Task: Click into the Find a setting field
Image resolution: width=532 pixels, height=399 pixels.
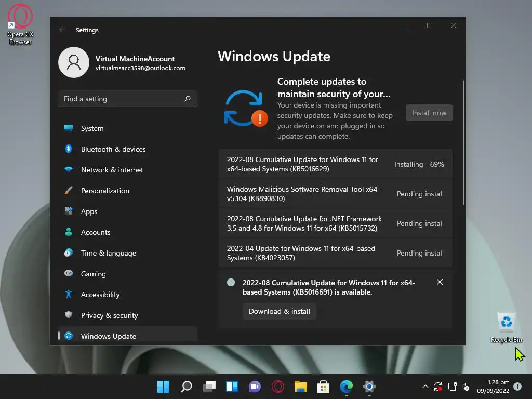Action: click(x=128, y=99)
